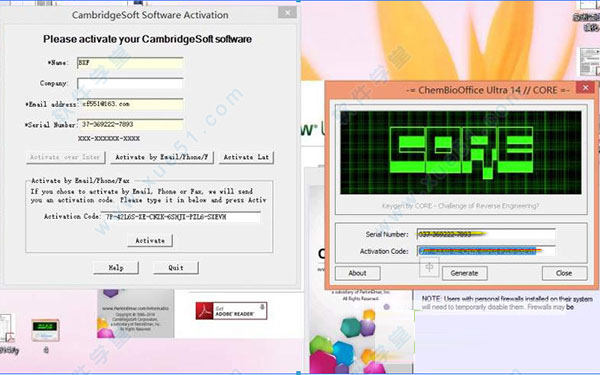This screenshot has width=600, height=375.
Task: Click the Activate button below activation code
Action: [x=150, y=241]
